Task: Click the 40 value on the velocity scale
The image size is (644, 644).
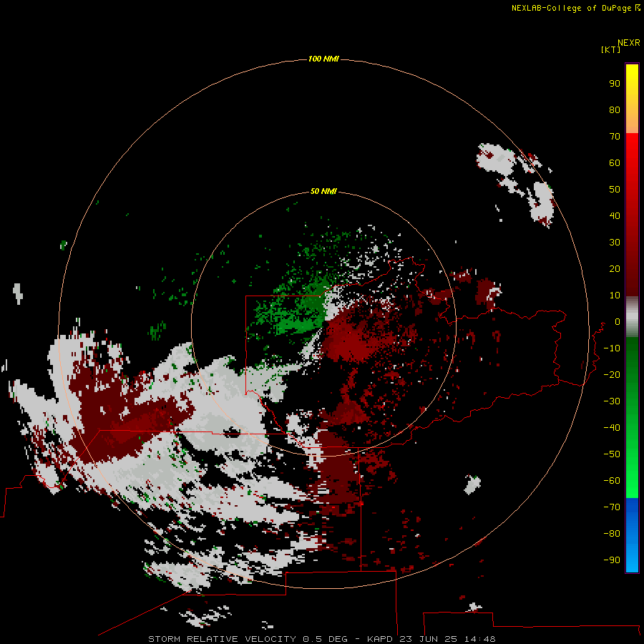Action: [x=615, y=216]
